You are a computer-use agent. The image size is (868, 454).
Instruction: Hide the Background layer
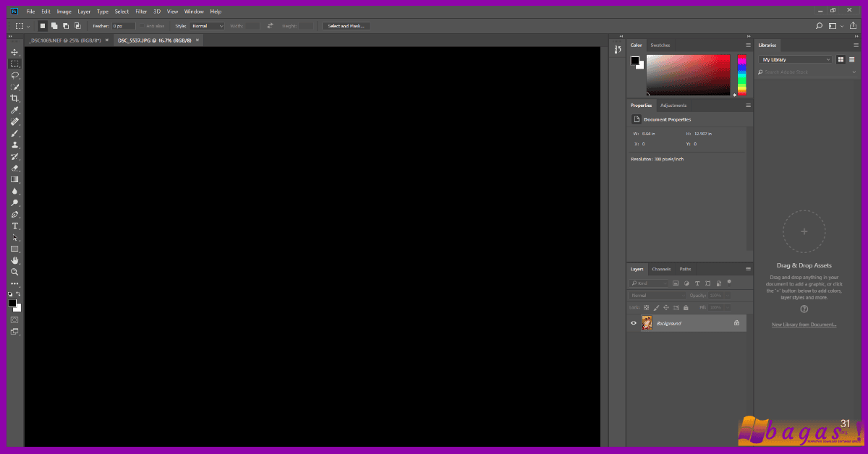(634, 323)
